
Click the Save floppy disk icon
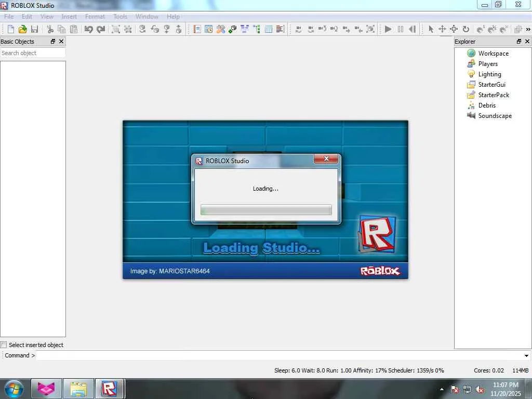(34, 29)
